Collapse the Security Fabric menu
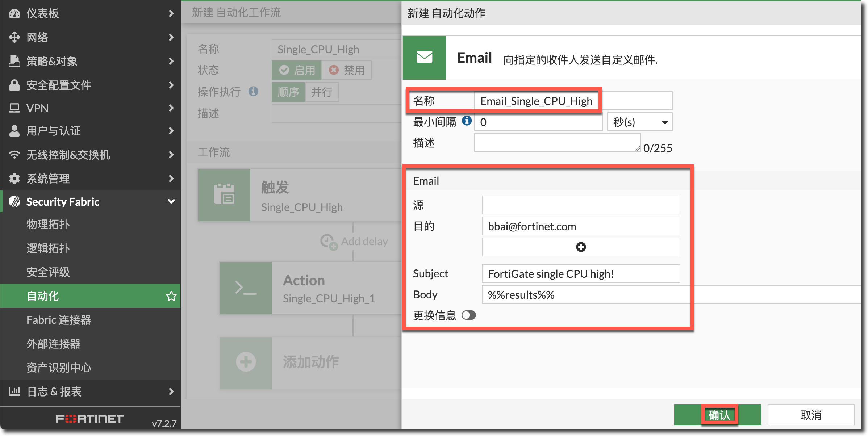This screenshot has height=436, width=868. 171,201
